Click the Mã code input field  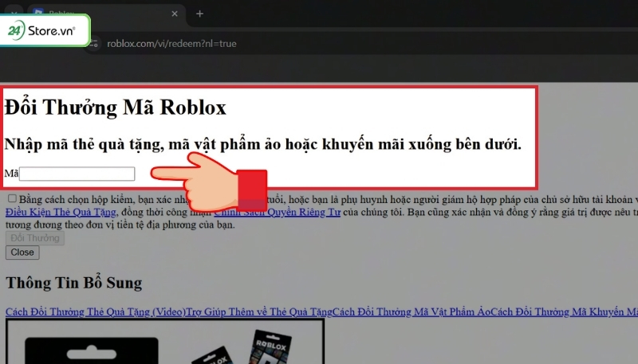pyautogui.click(x=77, y=174)
